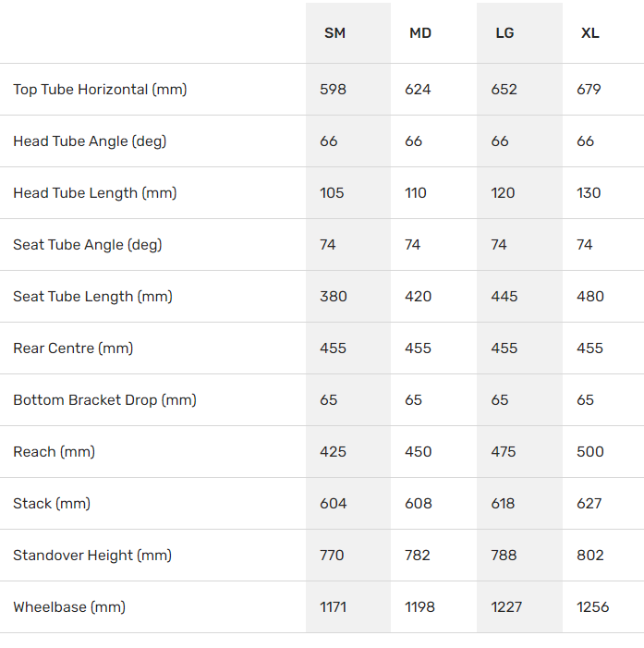Click the Stack row label

[52, 504]
